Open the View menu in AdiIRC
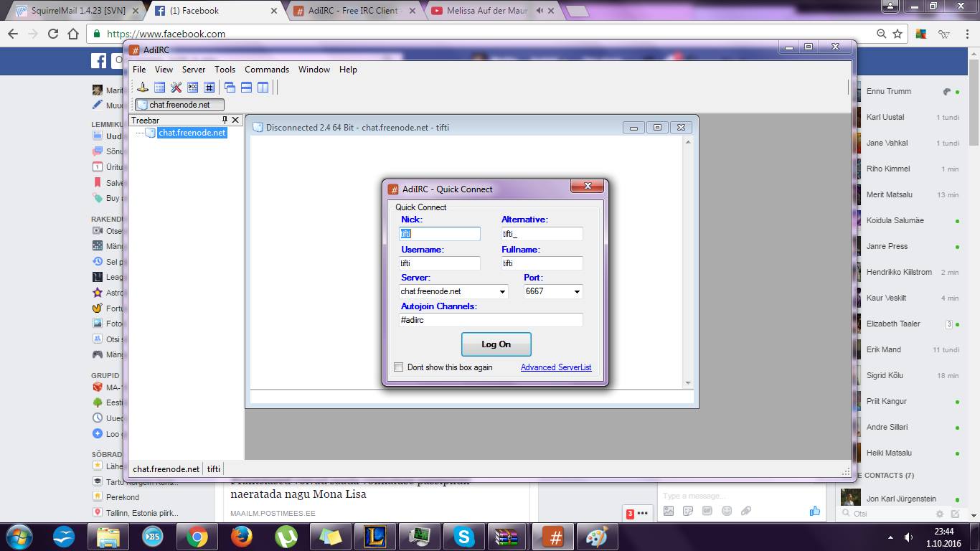The width and height of the screenshot is (980, 551). (164, 70)
